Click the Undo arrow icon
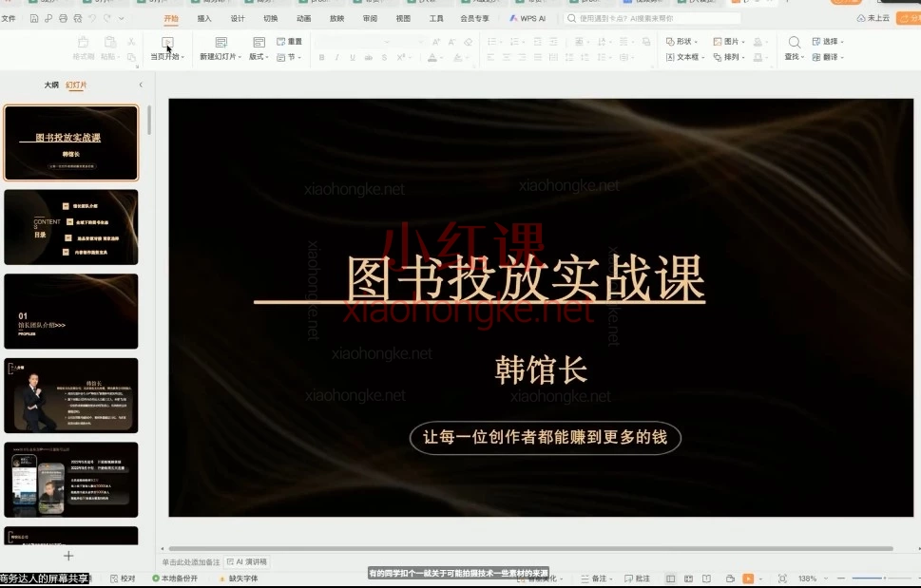This screenshot has width=921, height=588. pos(92,19)
